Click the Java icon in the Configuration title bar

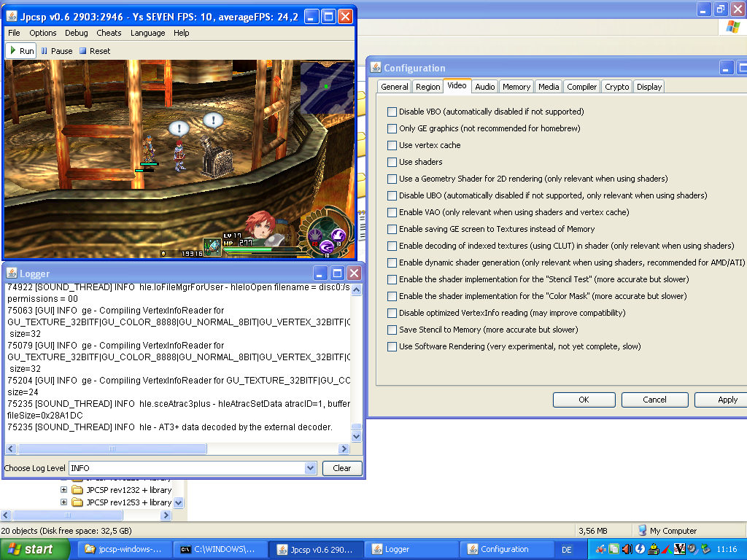376,68
